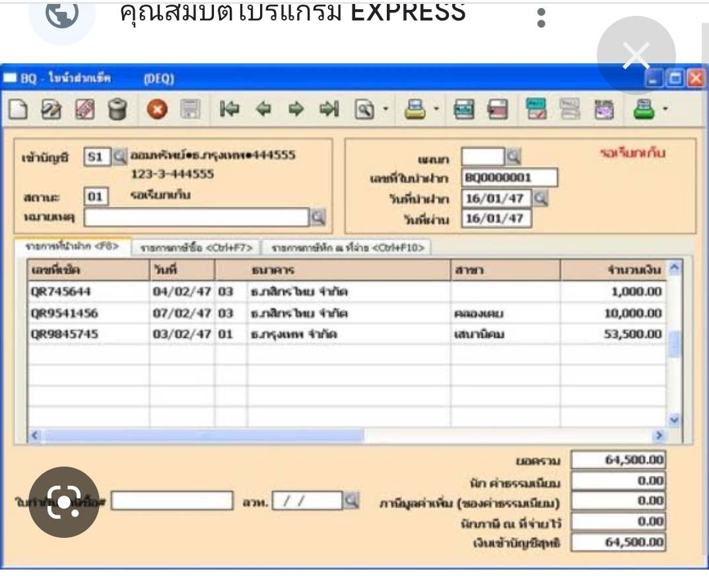The width and height of the screenshot is (709, 588).
Task: Tap the Google Lens search icon
Action: [64, 502]
